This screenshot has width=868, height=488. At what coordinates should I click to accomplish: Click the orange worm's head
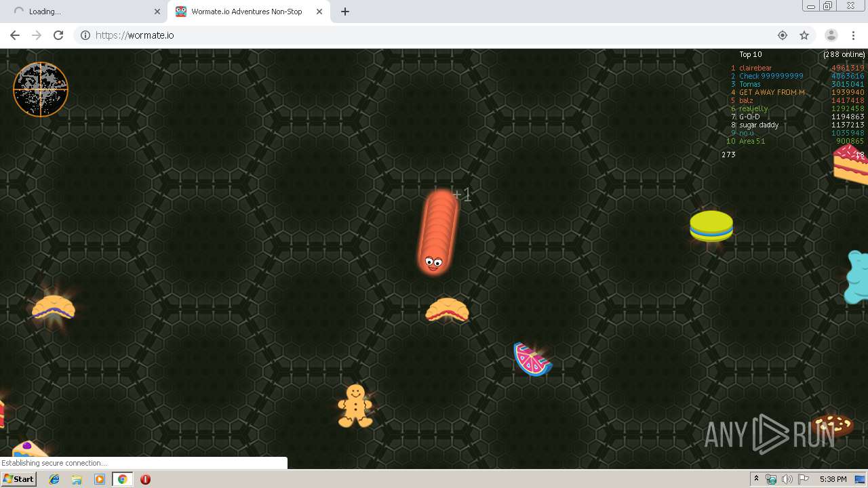pos(433,262)
